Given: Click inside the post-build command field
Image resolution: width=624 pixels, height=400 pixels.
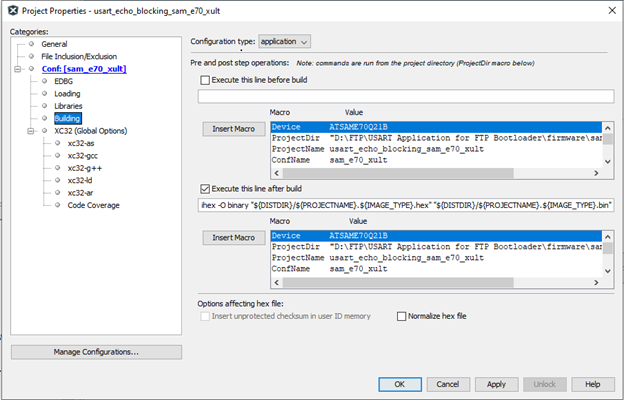Looking at the screenshot, I should pos(405,205).
